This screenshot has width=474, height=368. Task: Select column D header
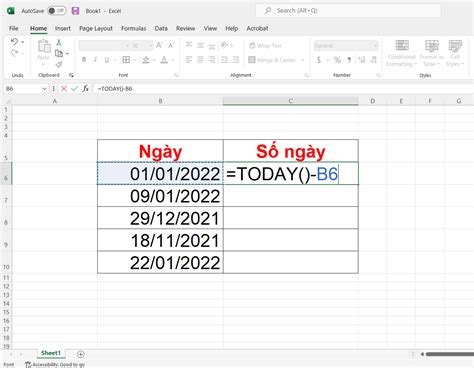click(373, 101)
